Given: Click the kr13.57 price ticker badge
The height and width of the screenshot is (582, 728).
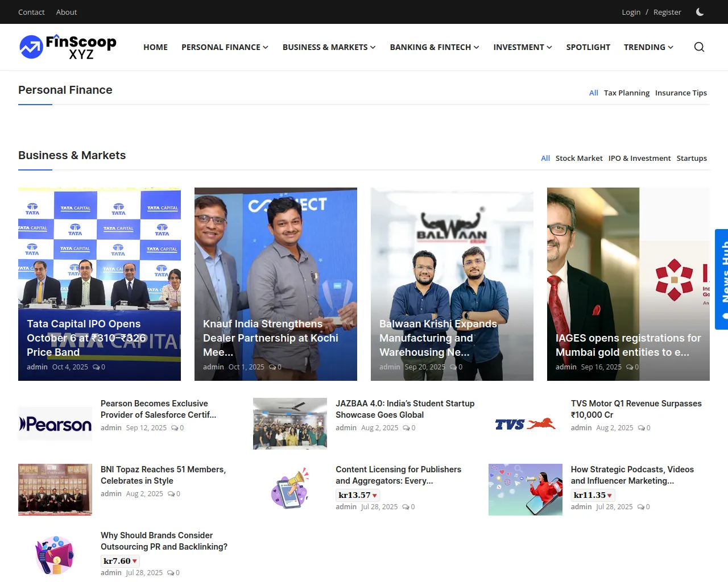Looking at the screenshot, I should pyautogui.click(x=357, y=495).
